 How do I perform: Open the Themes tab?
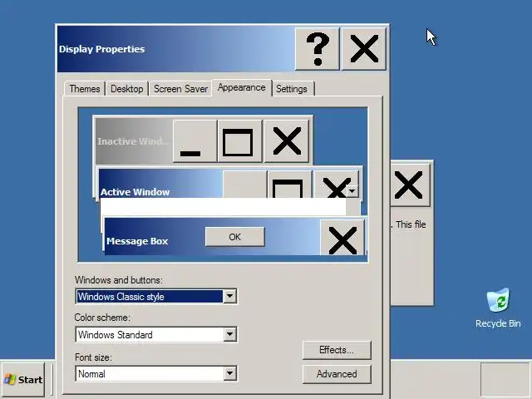tap(85, 89)
